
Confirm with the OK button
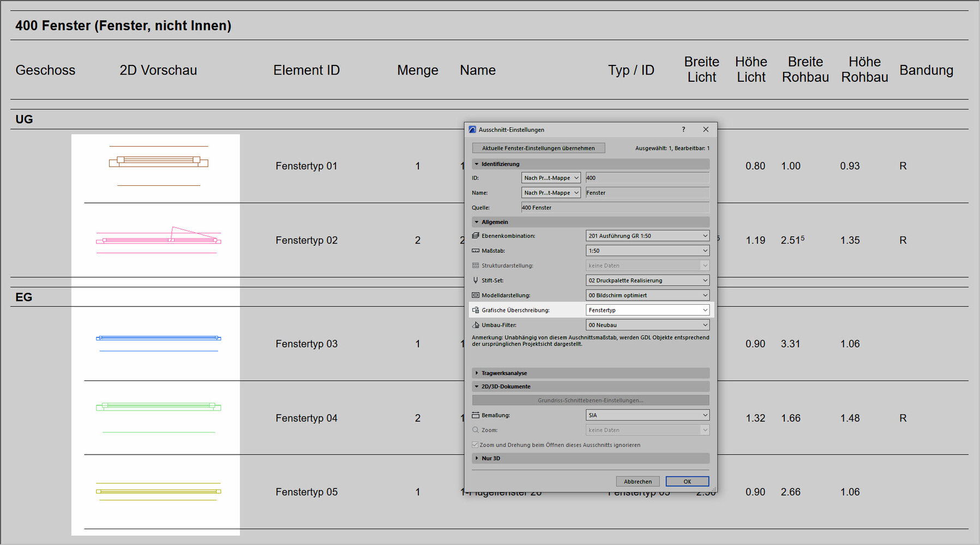tap(687, 482)
